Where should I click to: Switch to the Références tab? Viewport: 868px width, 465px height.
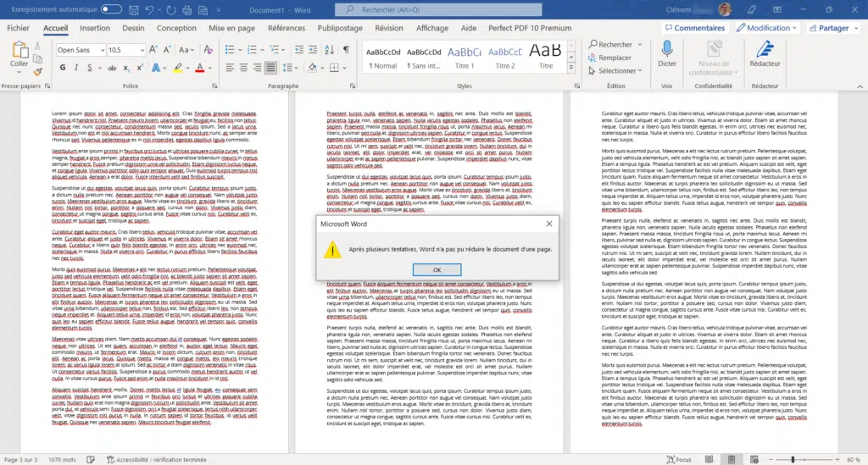pos(287,28)
